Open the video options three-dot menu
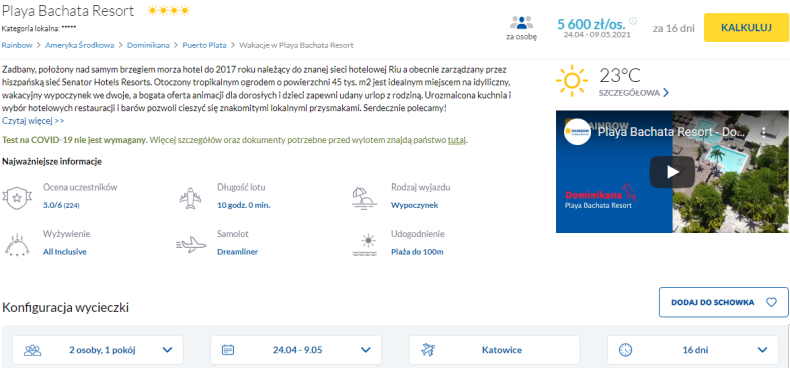 (764, 133)
